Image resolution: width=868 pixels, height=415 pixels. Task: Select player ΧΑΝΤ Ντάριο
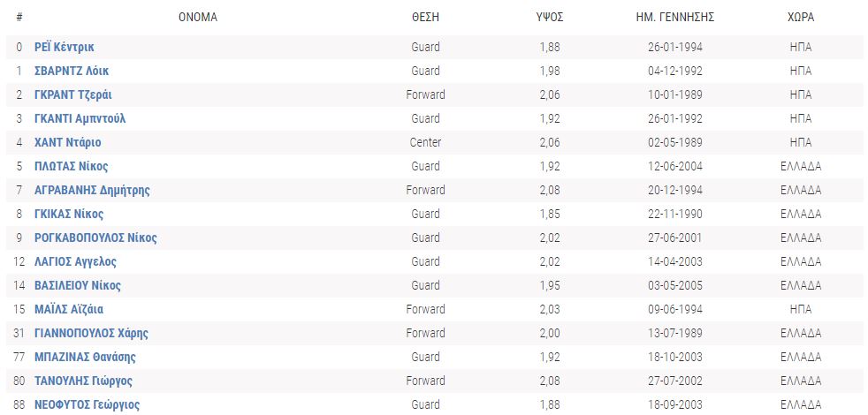[x=68, y=142]
